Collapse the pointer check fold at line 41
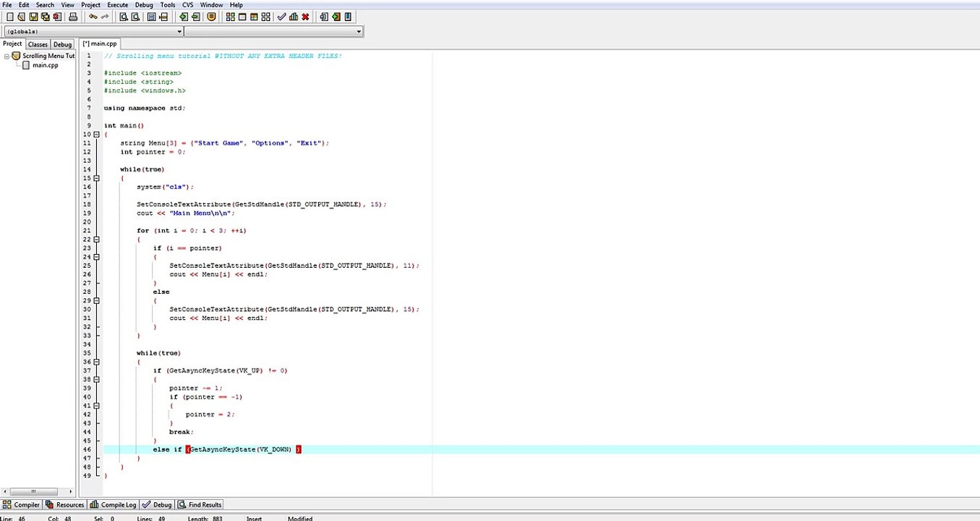The image size is (980, 521). [x=97, y=405]
